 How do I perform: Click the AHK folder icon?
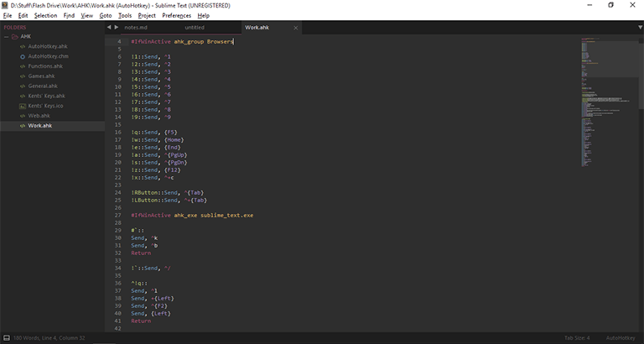click(15, 37)
